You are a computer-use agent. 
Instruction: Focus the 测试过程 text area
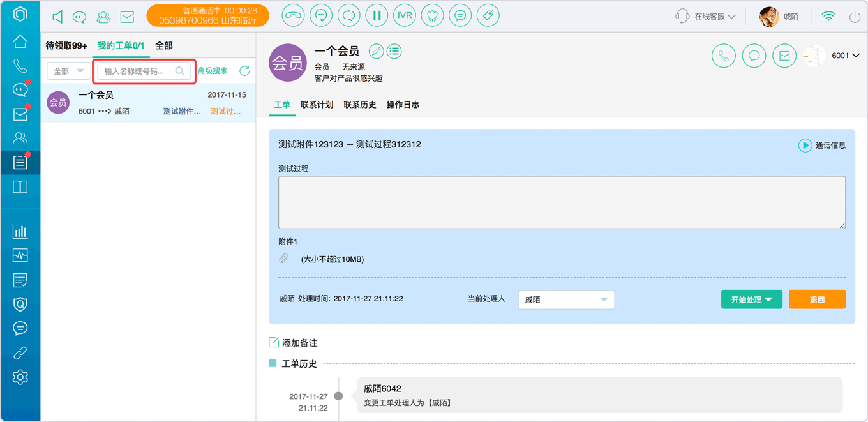click(x=562, y=202)
